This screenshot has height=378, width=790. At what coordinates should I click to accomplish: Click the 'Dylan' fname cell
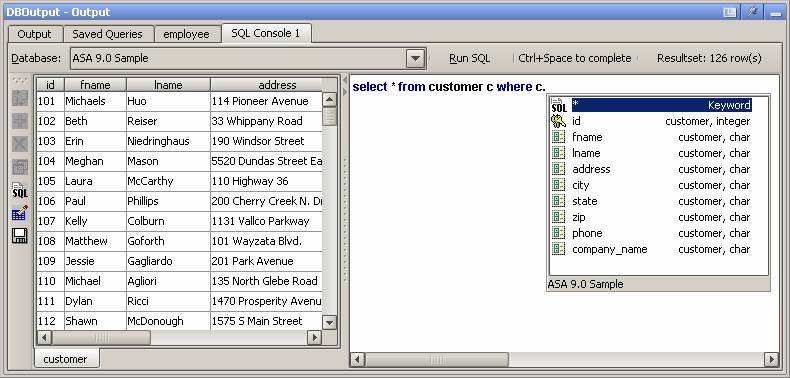click(95, 301)
